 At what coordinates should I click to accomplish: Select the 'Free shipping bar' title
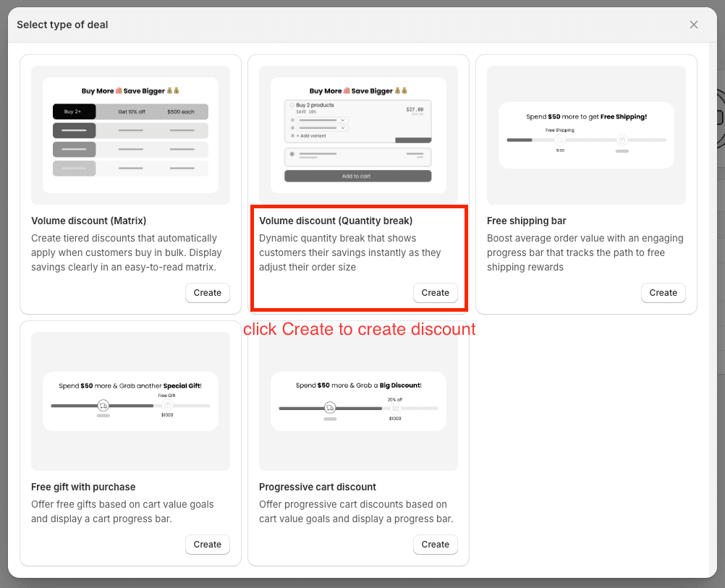pyautogui.click(x=526, y=221)
